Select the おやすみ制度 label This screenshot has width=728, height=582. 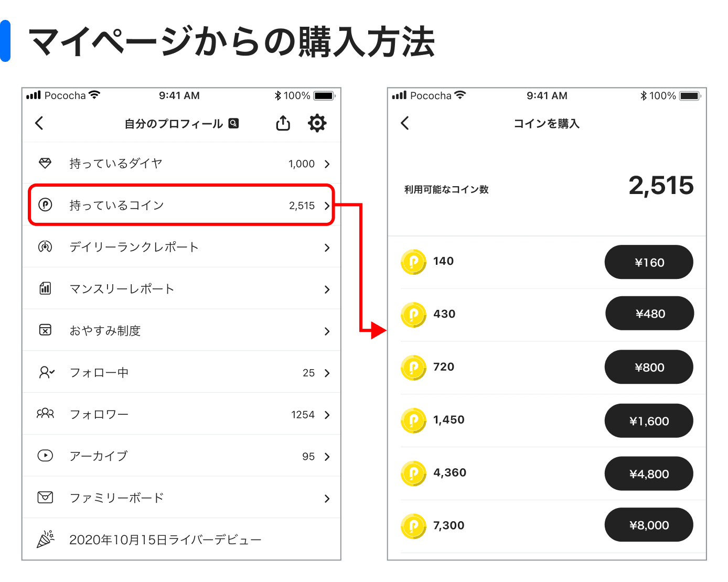point(105,331)
